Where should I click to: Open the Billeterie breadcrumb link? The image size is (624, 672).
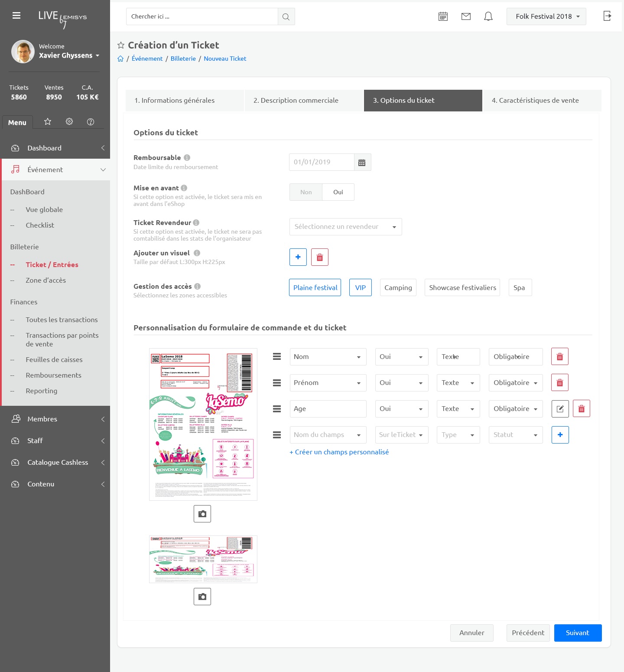click(183, 59)
